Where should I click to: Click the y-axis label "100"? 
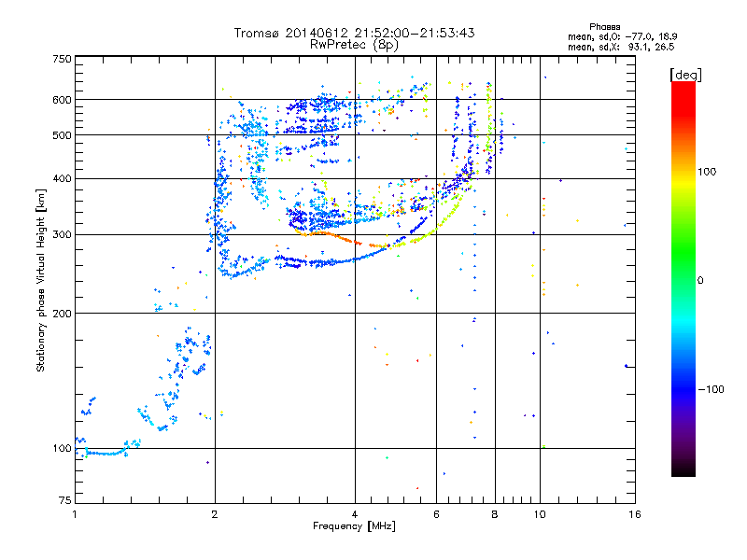pyautogui.click(x=62, y=448)
